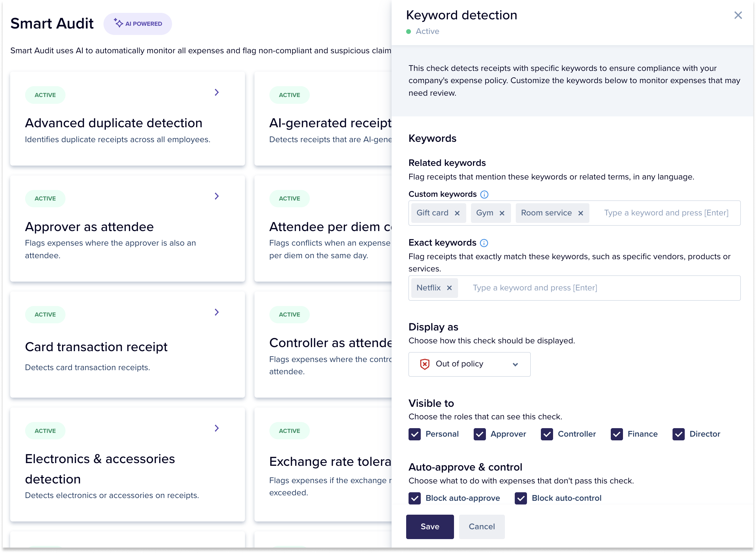Open the Display as Out of policy dropdown

point(469,364)
